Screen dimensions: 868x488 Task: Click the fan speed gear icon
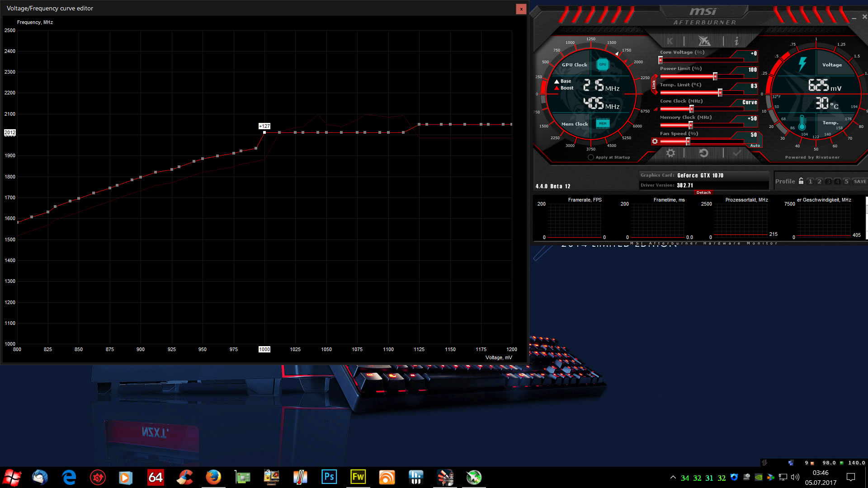coord(655,141)
